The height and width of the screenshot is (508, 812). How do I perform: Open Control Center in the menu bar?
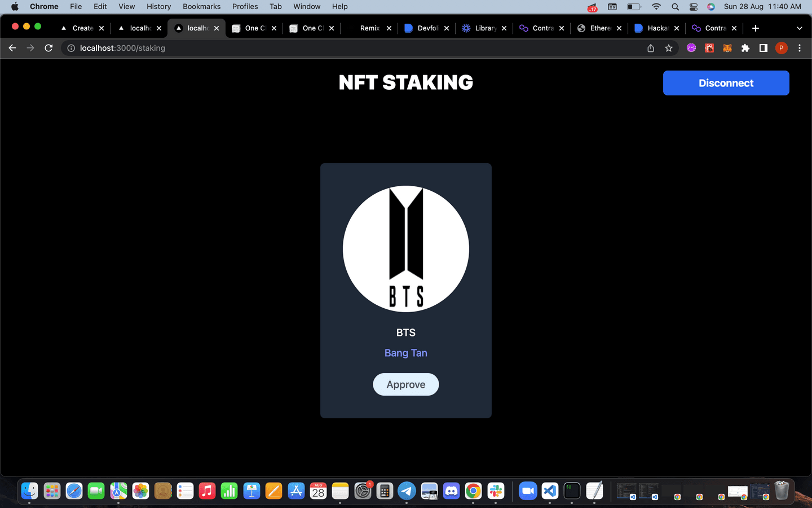click(x=694, y=7)
